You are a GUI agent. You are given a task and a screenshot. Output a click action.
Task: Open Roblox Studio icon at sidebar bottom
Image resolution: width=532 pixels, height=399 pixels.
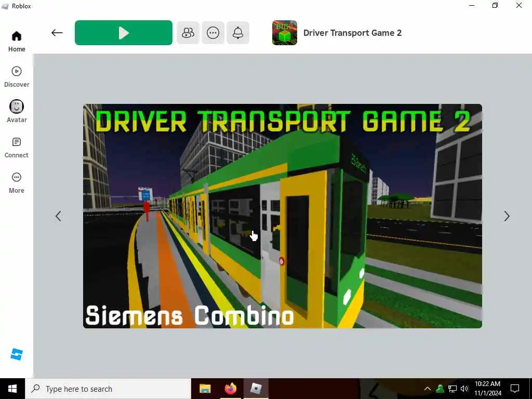tap(17, 354)
